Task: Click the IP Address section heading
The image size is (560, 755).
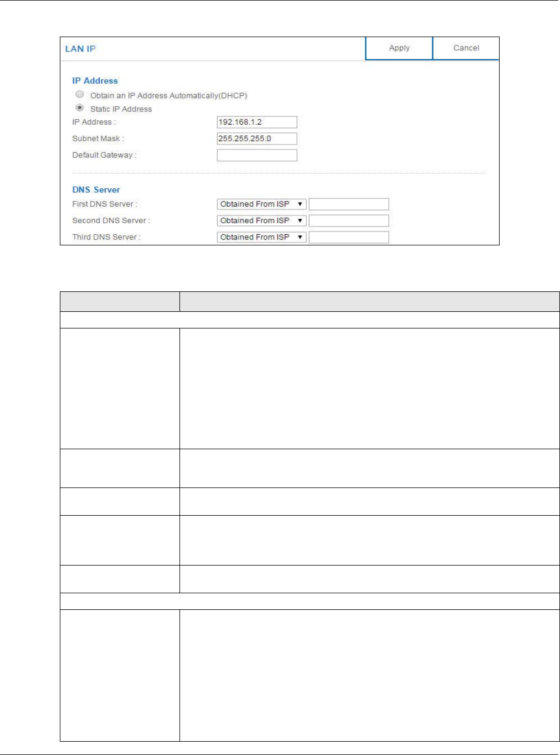Action: click(95, 81)
